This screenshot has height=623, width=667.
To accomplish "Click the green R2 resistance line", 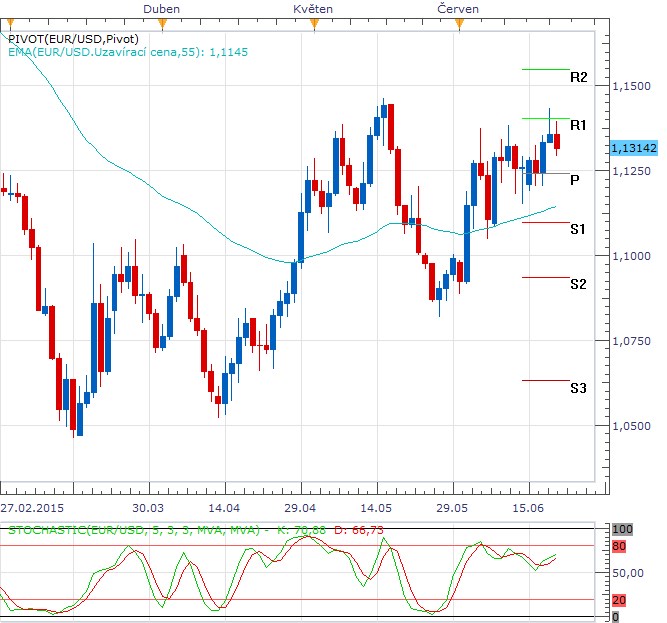I will point(545,69).
